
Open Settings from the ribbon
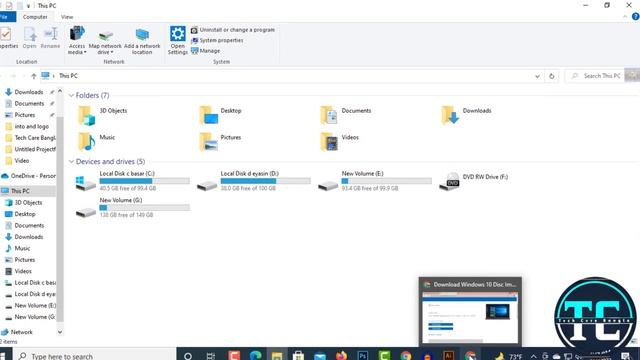(178, 40)
